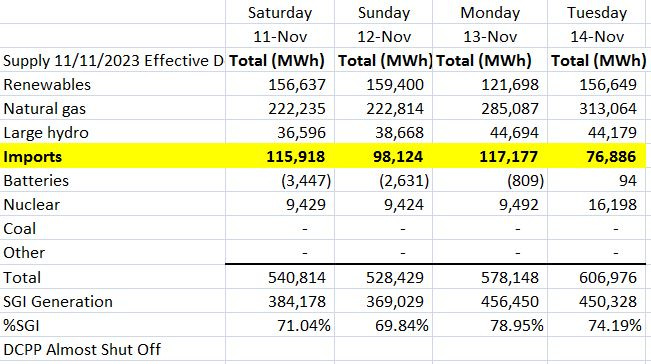
Task: Click SGI Generation value 450,328
Action: pos(608,301)
